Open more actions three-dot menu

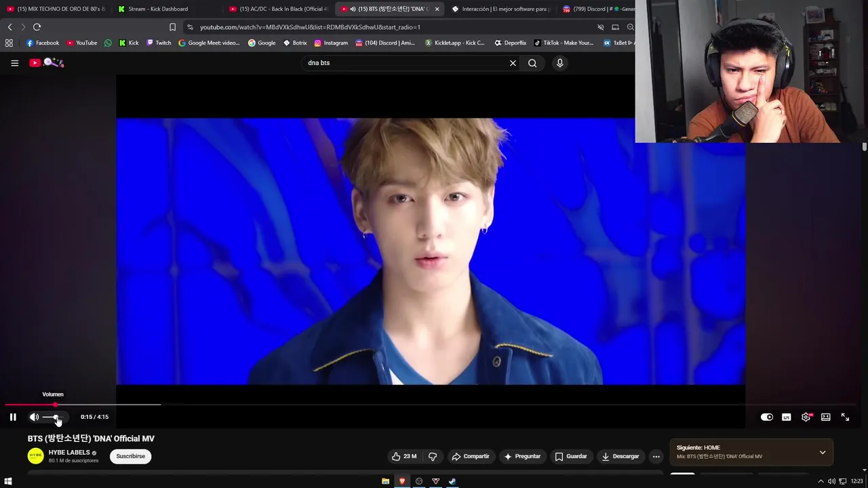(656, 456)
